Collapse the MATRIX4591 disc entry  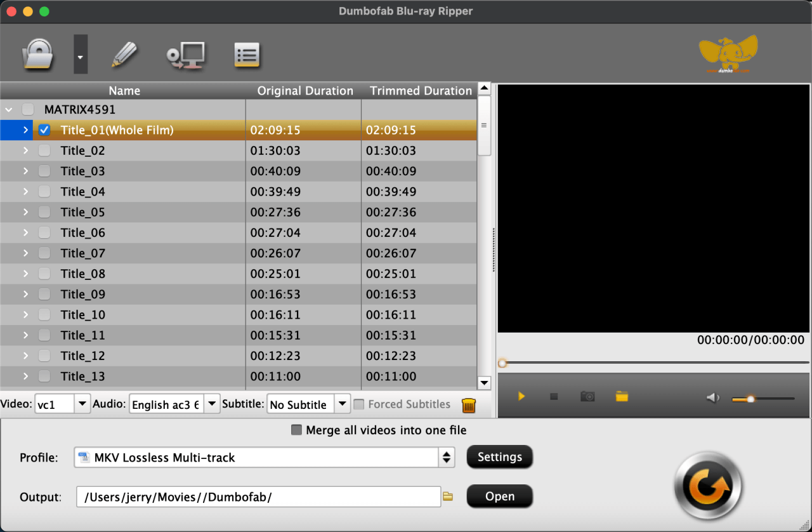pos(9,109)
